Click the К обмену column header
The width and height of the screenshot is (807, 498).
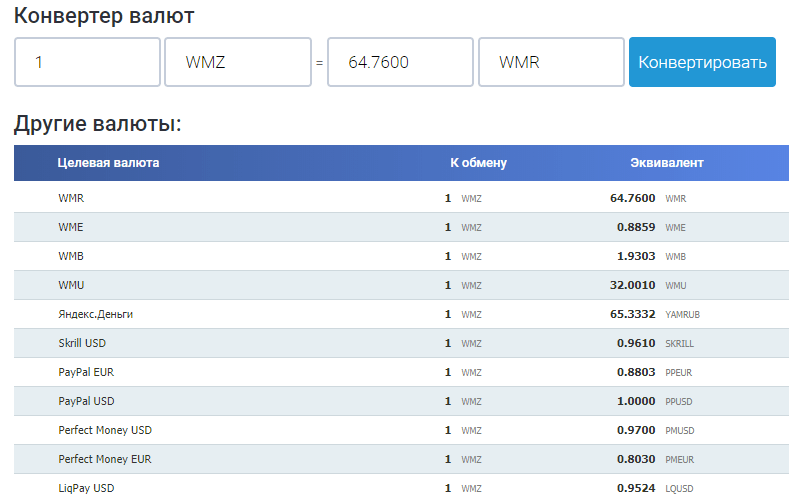(479, 163)
